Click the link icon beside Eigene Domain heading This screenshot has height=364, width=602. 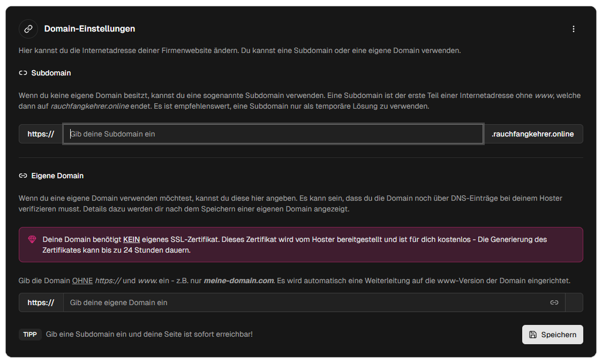pos(22,176)
